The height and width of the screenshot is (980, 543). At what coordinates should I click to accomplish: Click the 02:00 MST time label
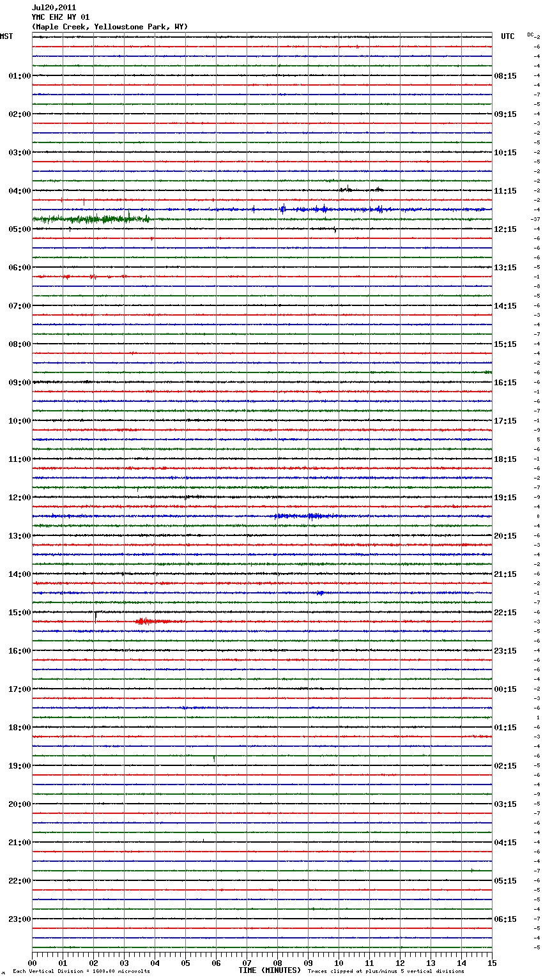tap(20, 114)
